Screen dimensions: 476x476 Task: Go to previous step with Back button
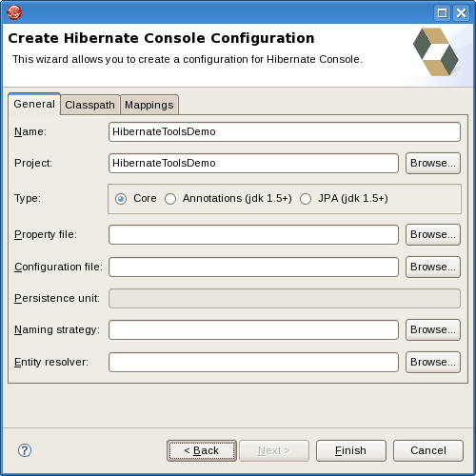click(x=202, y=450)
